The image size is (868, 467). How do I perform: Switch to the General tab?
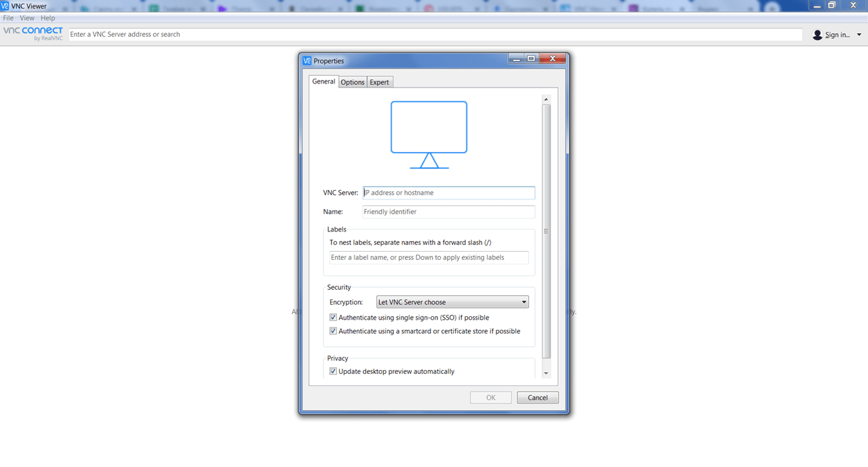click(323, 81)
